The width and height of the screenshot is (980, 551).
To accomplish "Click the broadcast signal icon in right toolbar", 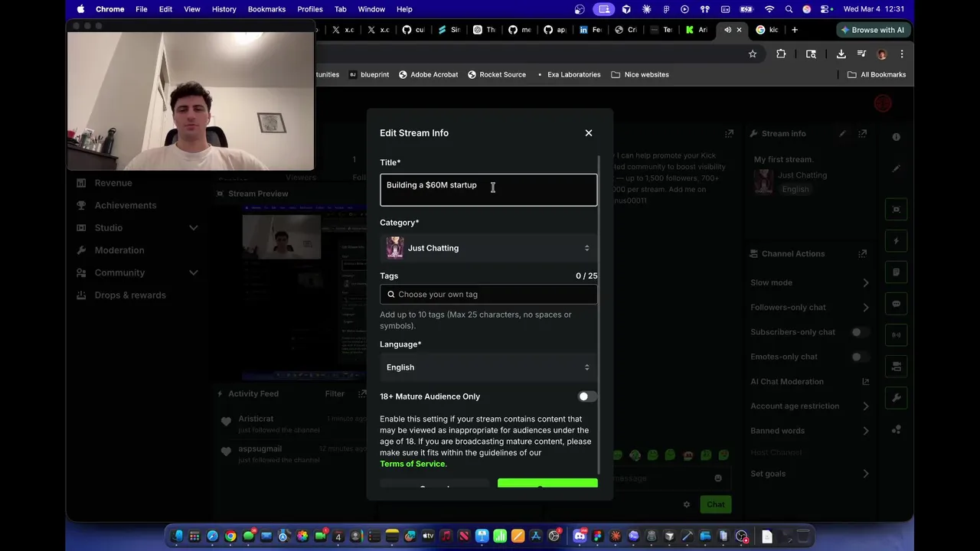I will 897,335.
